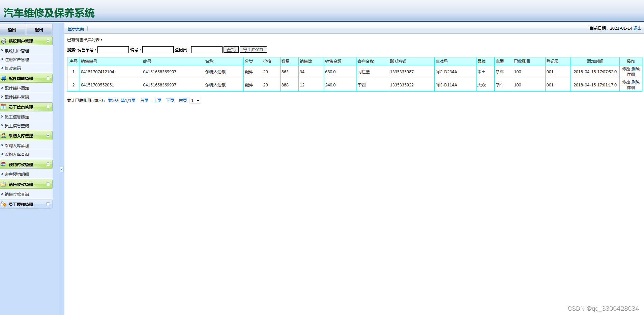Select contact cell "1335335987"

click(411, 72)
